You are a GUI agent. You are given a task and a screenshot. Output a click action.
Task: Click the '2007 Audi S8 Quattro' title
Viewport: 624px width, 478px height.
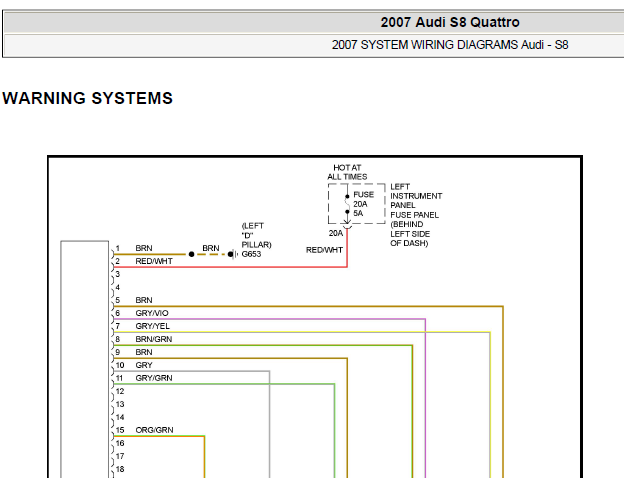(450, 22)
